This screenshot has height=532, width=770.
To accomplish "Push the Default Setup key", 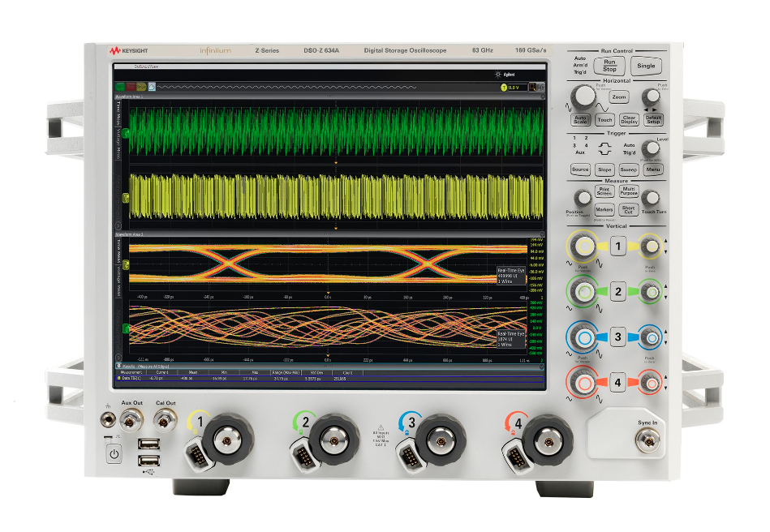I will pyautogui.click(x=653, y=120).
